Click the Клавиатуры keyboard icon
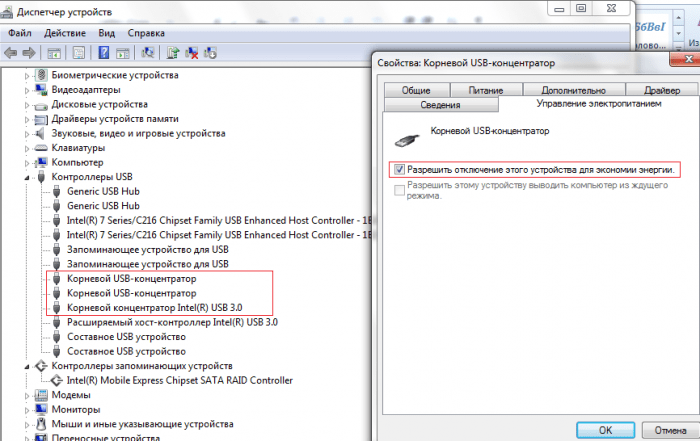The width and height of the screenshot is (700, 441). (42, 147)
